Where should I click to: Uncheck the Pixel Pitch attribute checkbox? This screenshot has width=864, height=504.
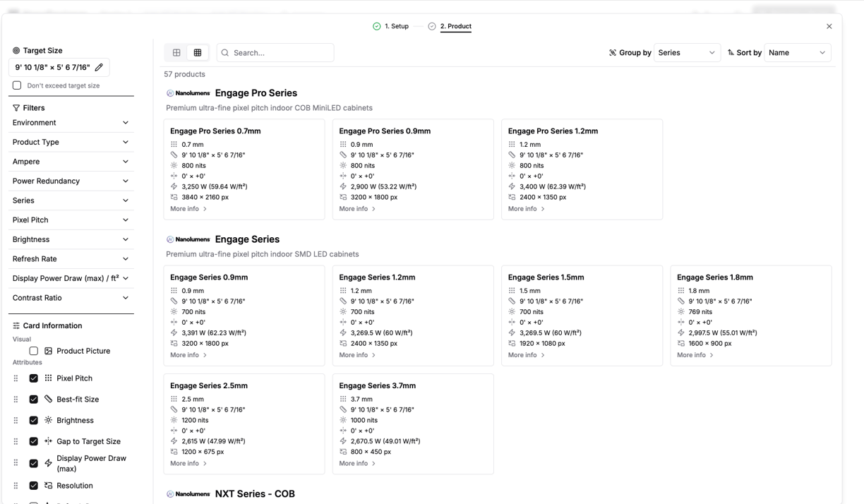pos(33,378)
